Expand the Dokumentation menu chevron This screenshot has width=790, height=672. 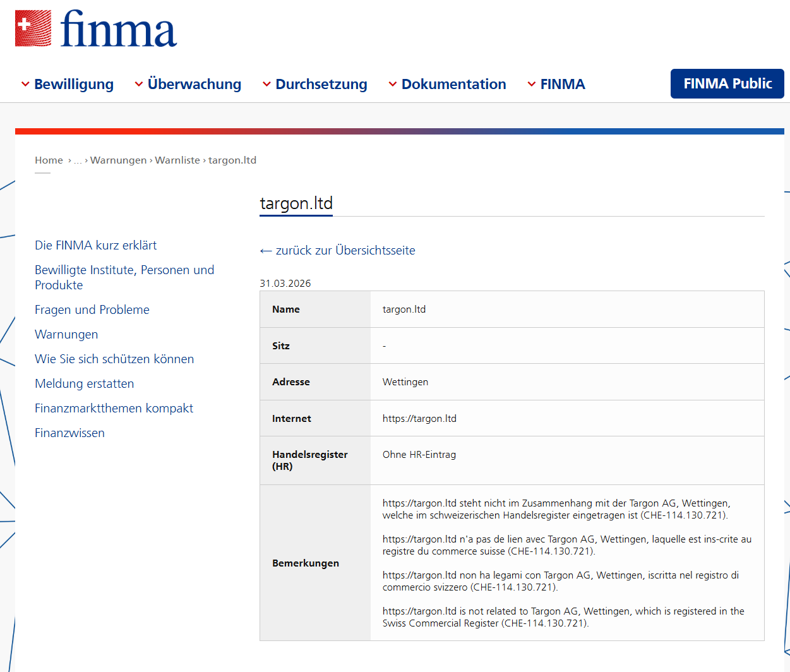[x=393, y=84]
